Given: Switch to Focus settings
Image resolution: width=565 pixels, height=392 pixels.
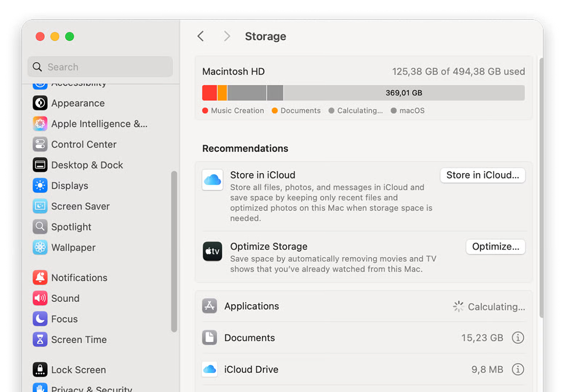Looking at the screenshot, I should pyautogui.click(x=64, y=319).
